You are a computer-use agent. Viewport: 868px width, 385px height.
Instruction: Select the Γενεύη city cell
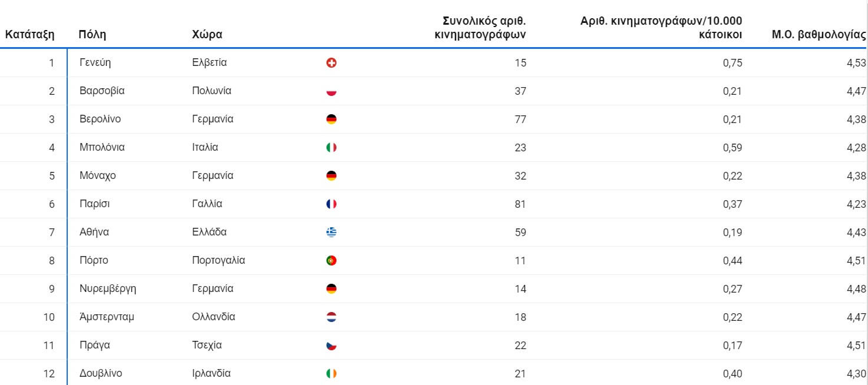[x=95, y=62]
